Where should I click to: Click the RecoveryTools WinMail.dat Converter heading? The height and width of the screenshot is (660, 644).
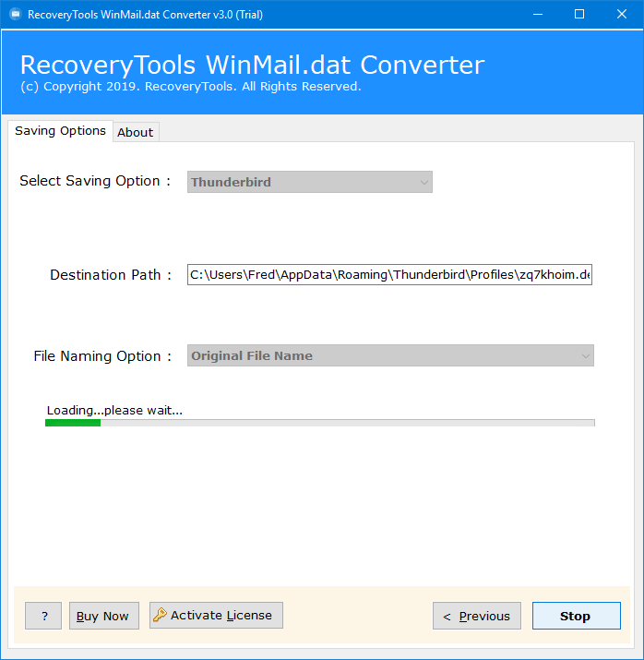[253, 65]
